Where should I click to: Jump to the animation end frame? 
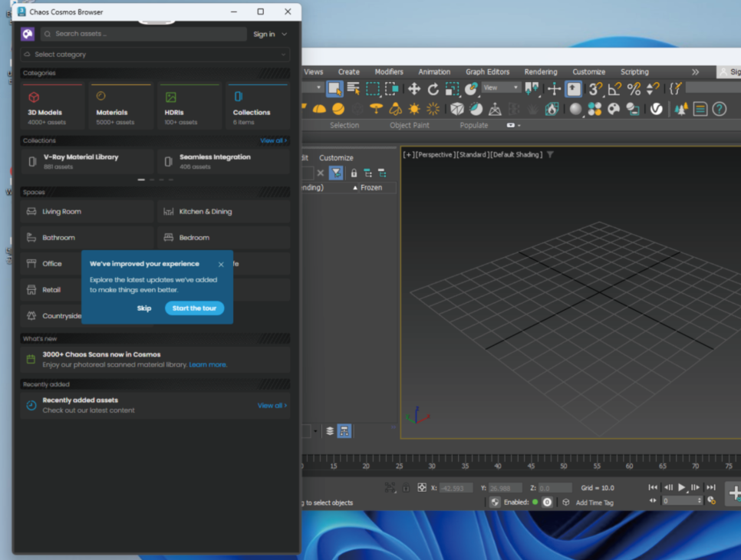(711, 487)
